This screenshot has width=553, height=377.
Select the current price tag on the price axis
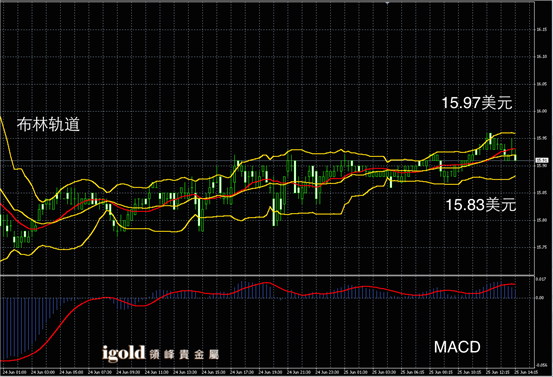click(542, 160)
